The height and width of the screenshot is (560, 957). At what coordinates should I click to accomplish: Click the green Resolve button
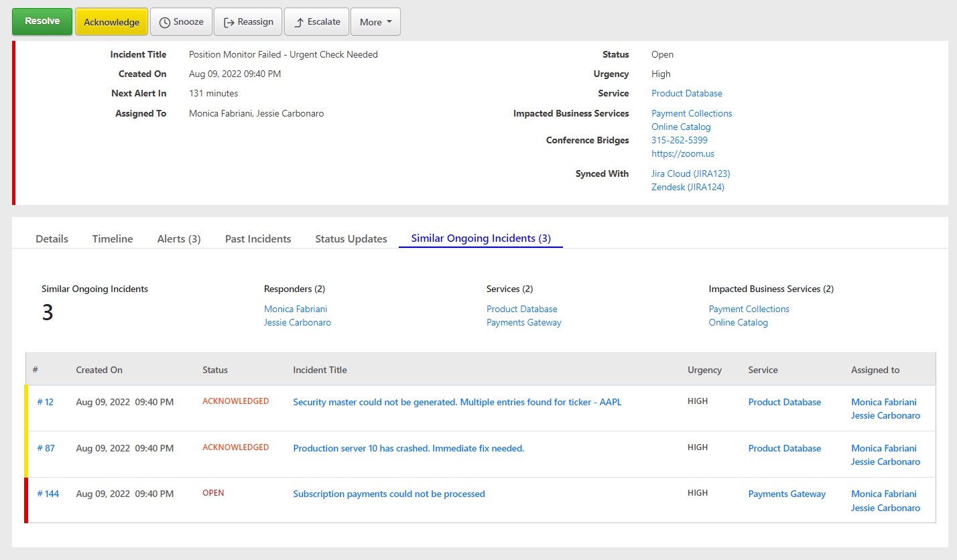(x=42, y=21)
